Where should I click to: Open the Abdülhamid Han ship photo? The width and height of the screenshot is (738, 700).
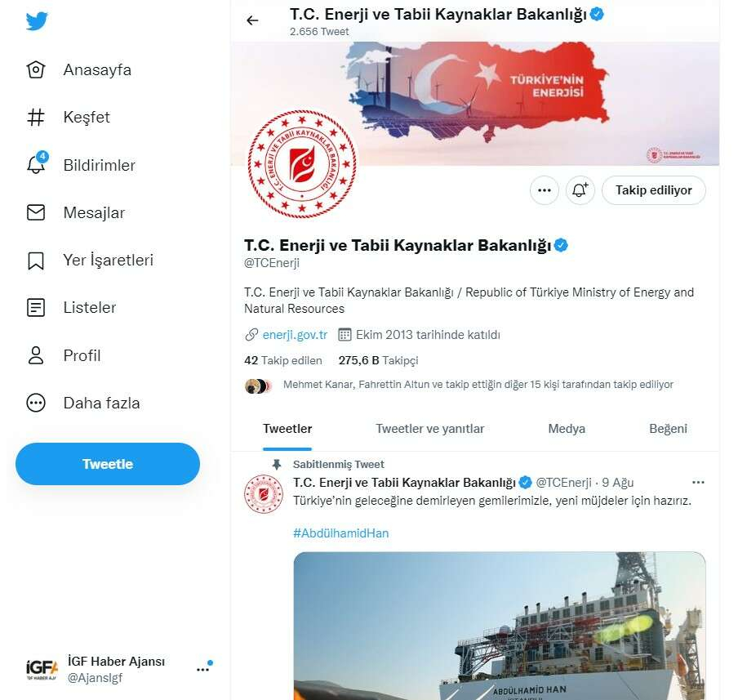(500, 626)
